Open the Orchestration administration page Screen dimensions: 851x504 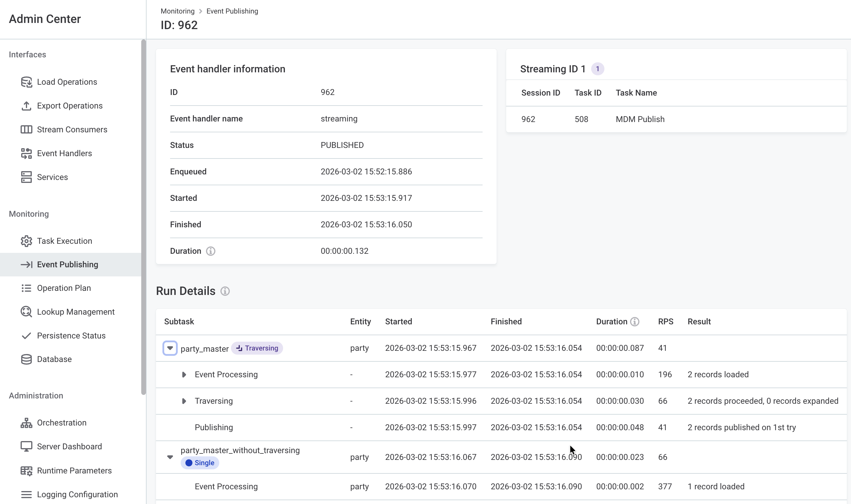coord(62,423)
